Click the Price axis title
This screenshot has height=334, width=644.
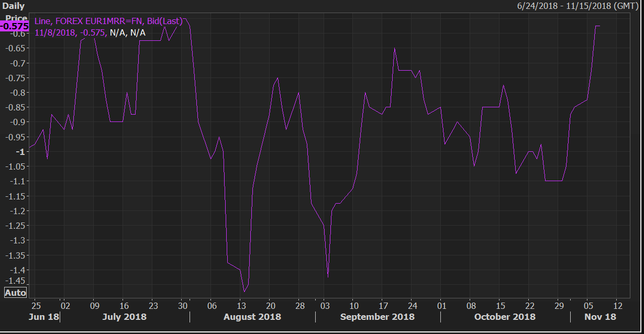click(x=16, y=18)
